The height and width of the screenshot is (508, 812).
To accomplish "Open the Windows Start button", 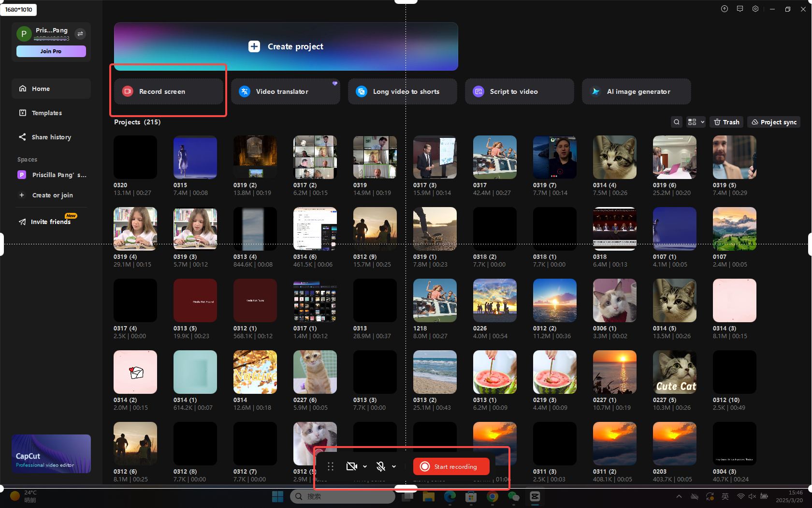I will (278, 496).
